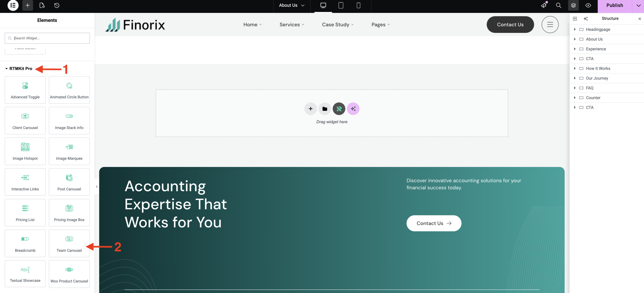Screen dimensions: 644x293
Task: Click the AI sparkle button in drop area
Action: click(353, 109)
